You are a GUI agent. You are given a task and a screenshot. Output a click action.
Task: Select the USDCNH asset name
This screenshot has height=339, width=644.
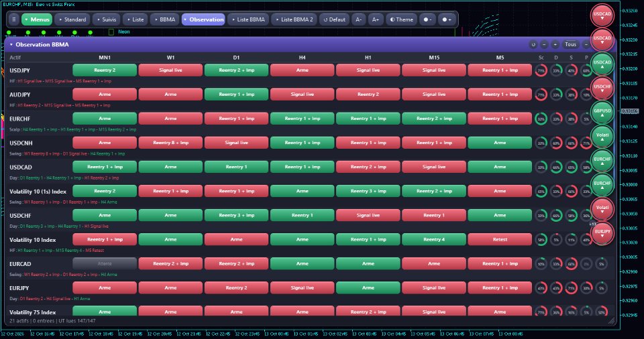[21, 143]
